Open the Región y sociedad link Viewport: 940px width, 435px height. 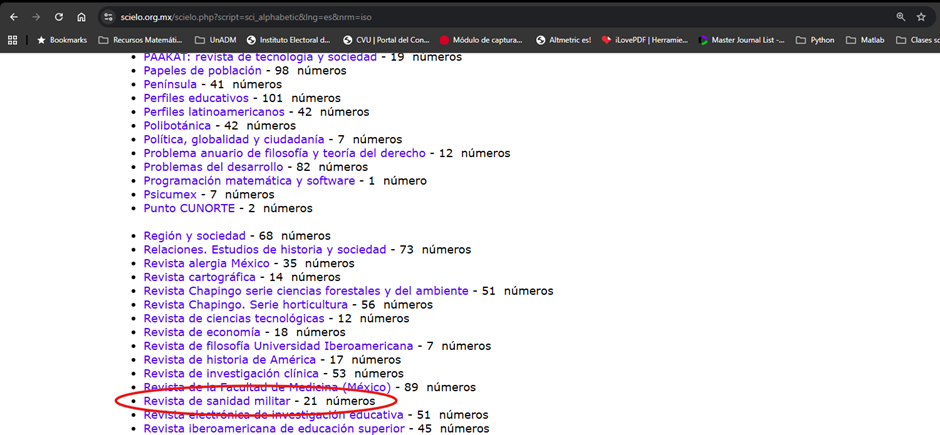point(194,236)
